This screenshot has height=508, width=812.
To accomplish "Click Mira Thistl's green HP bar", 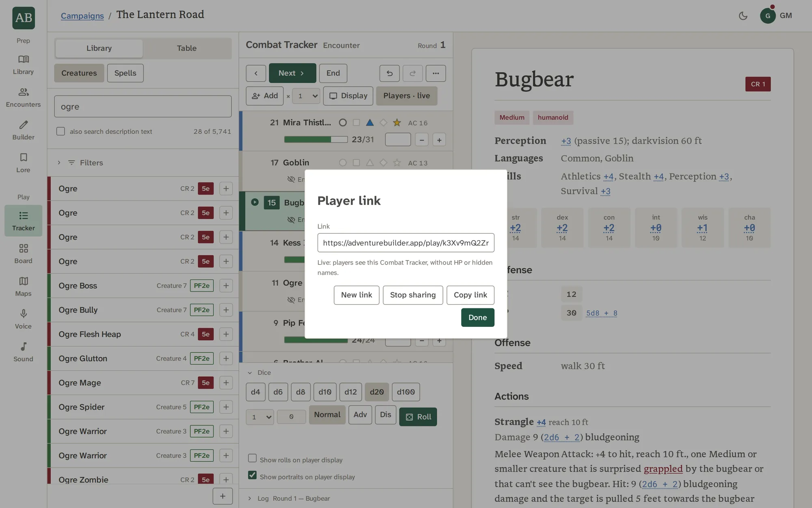I will coord(316,140).
